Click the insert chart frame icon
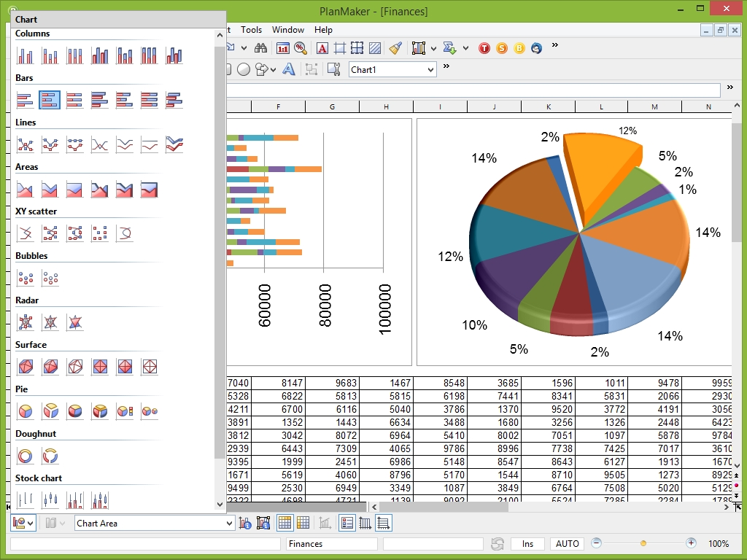Image resolution: width=747 pixels, height=560 pixels. pyautogui.click(x=418, y=48)
